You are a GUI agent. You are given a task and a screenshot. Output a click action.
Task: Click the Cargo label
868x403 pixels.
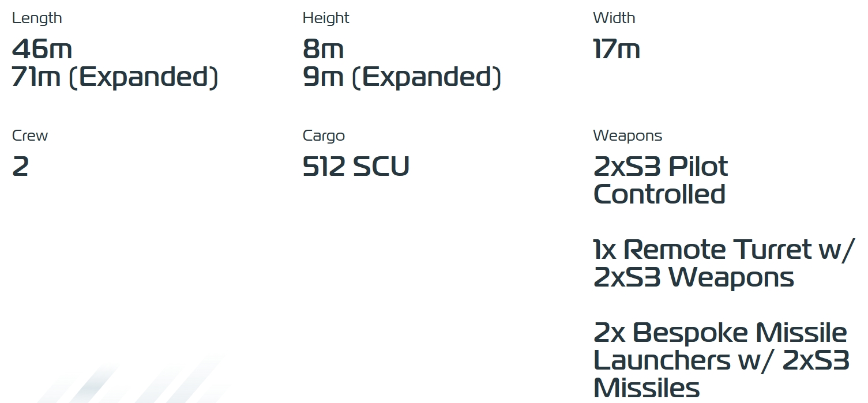click(x=324, y=135)
